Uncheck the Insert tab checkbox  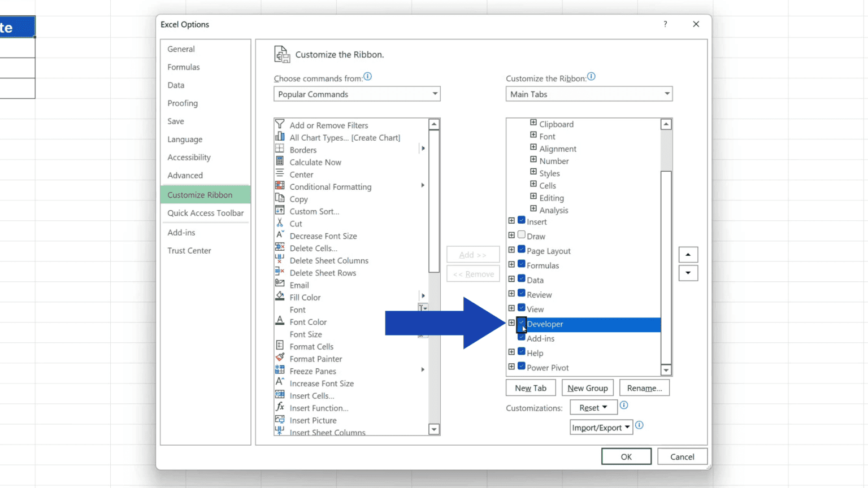click(522, 221)
